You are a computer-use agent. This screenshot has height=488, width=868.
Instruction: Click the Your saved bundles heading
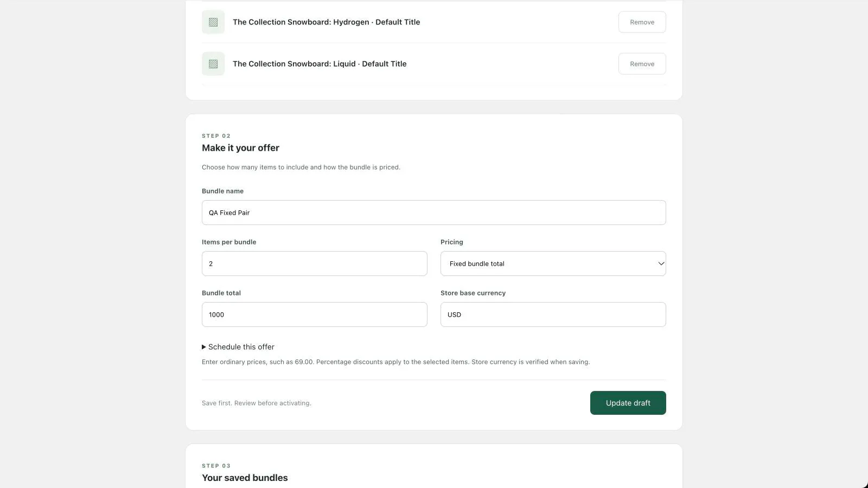(245, 478)
